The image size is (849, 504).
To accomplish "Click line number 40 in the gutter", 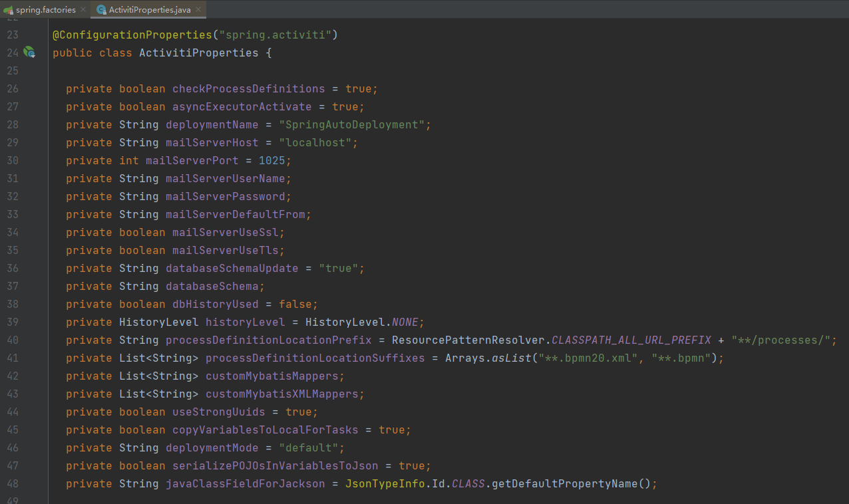I will click(13, 340).
